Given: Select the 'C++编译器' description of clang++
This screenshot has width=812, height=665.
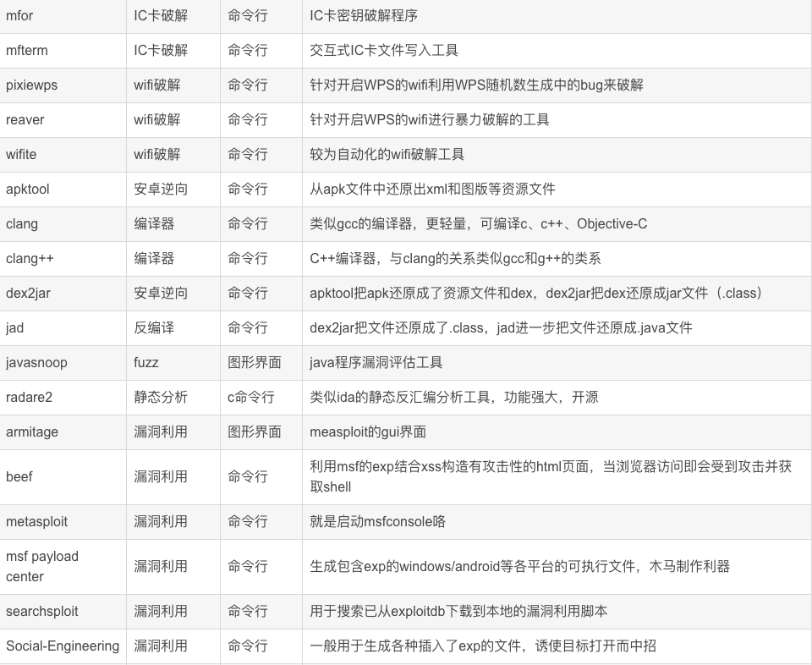Looking at the screenshot, I should point(455,258).
